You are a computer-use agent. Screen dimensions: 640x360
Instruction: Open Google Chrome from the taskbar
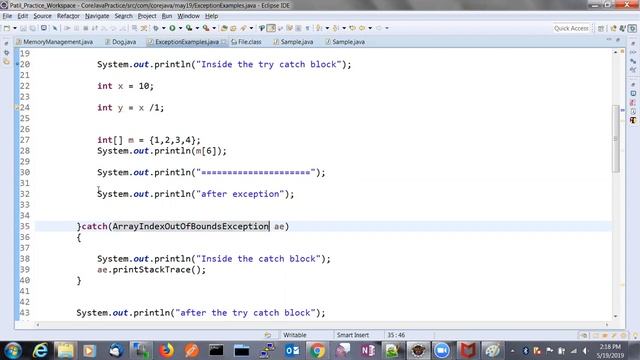[x=317, y=351]
